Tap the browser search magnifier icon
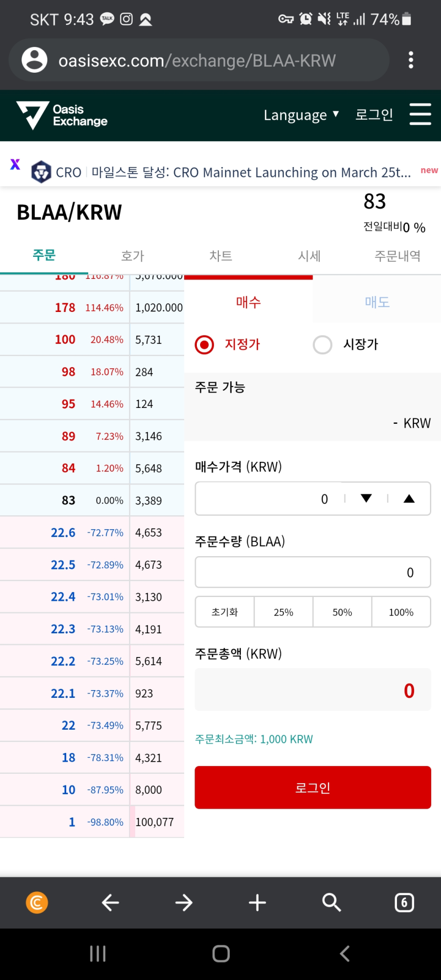This screenshot has width=441, height=980. 331,902
